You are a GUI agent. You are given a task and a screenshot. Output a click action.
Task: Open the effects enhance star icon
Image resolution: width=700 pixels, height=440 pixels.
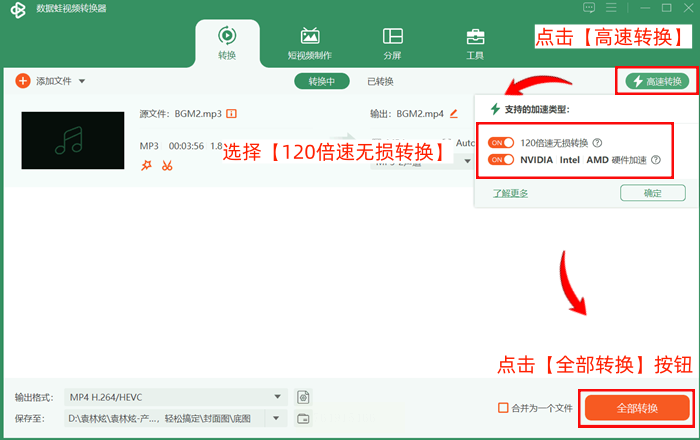point(146,166)
